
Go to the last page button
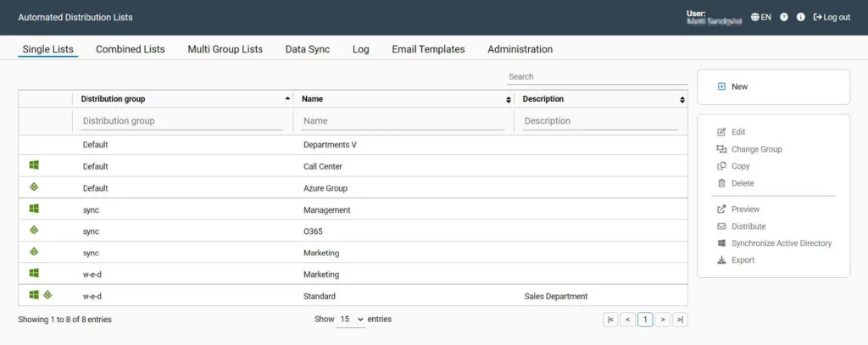point(680,320)
